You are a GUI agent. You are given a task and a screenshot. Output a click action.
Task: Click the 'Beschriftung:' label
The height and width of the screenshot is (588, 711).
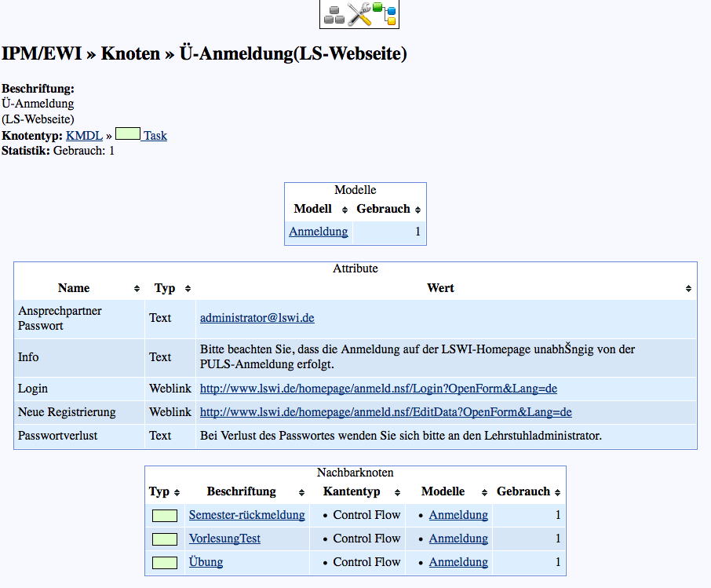click(38, 89)
